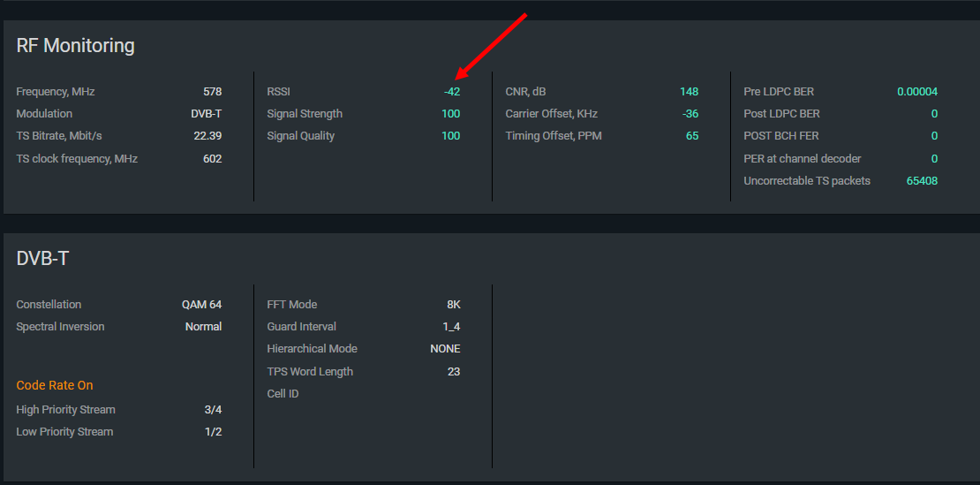The width and height of the screenshot is (980, 485).
Task: Click the DVB-T section heading
Action: (42, 258)
